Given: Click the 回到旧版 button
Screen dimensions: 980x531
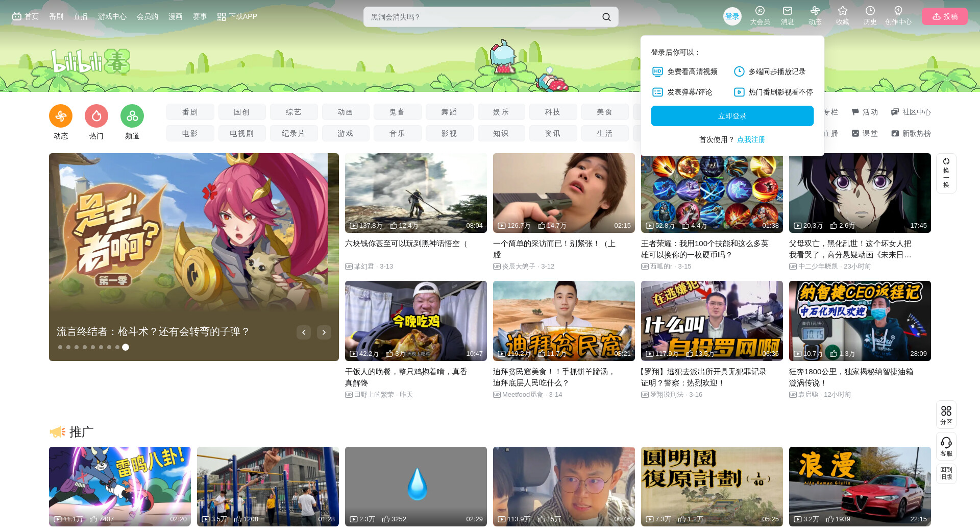Looking at the screenshot, I should point(946,473).
